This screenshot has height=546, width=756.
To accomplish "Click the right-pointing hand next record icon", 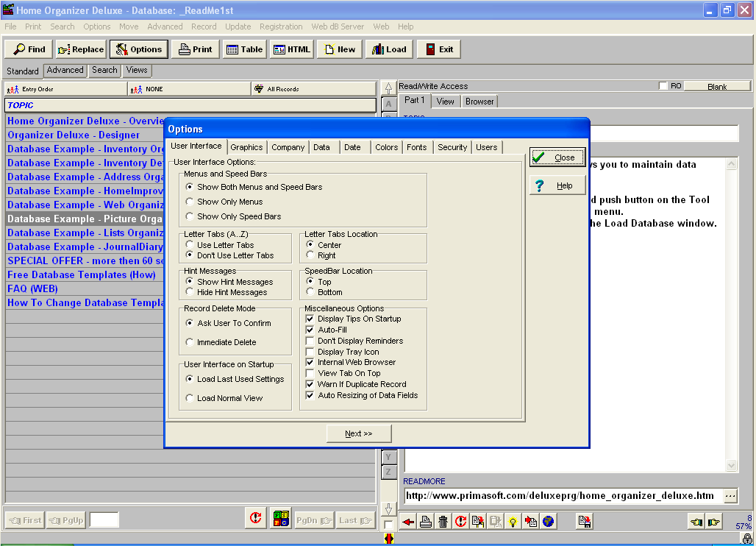I will (714, 522).
